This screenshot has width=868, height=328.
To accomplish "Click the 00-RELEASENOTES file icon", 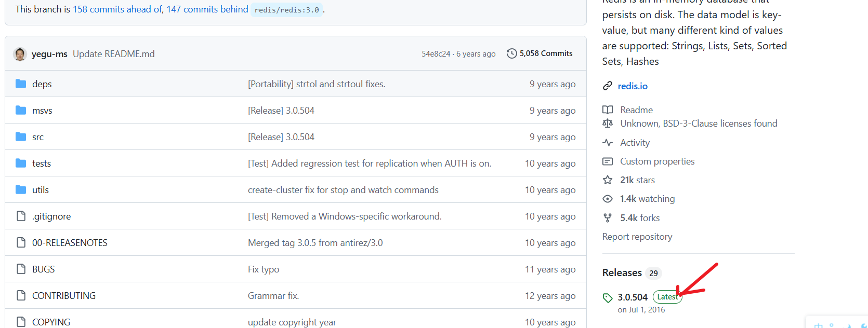I will (21, 242).
